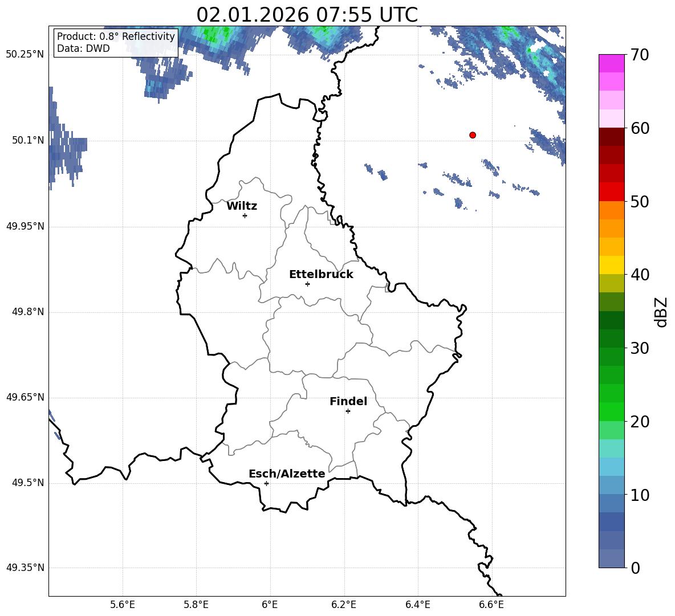Click the 60 tick on colorbar
Screen dimensions: 675x616
click(640, 128)
